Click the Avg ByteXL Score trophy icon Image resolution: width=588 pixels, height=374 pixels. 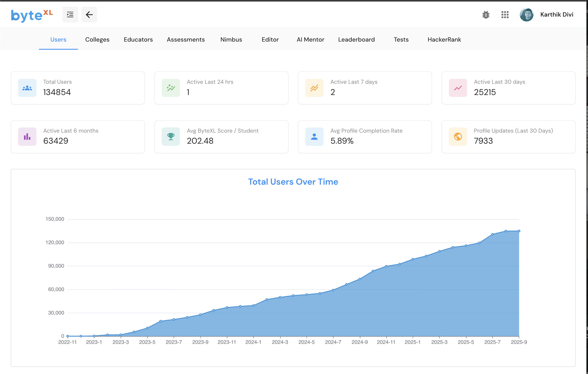tap(171, 136)
